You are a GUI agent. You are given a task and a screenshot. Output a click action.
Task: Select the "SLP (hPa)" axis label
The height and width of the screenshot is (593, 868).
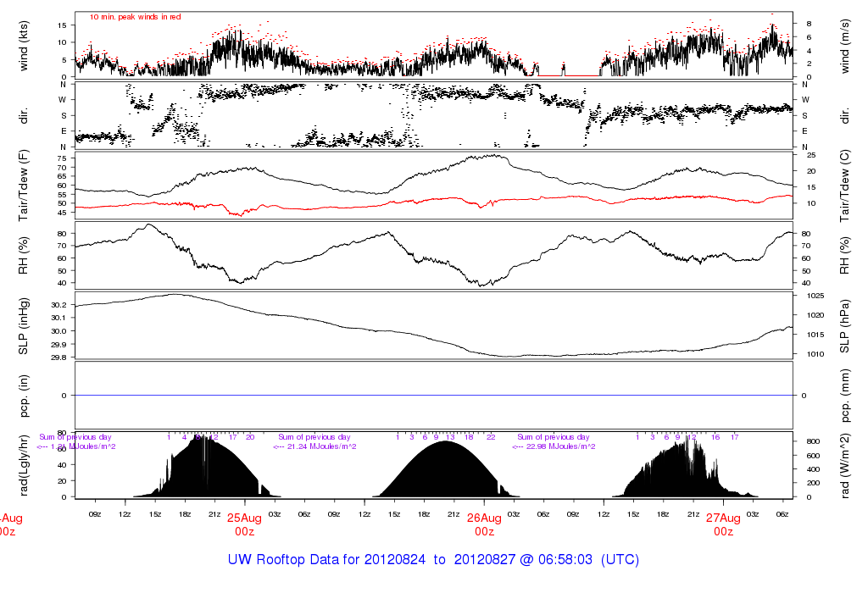point(845,326)
